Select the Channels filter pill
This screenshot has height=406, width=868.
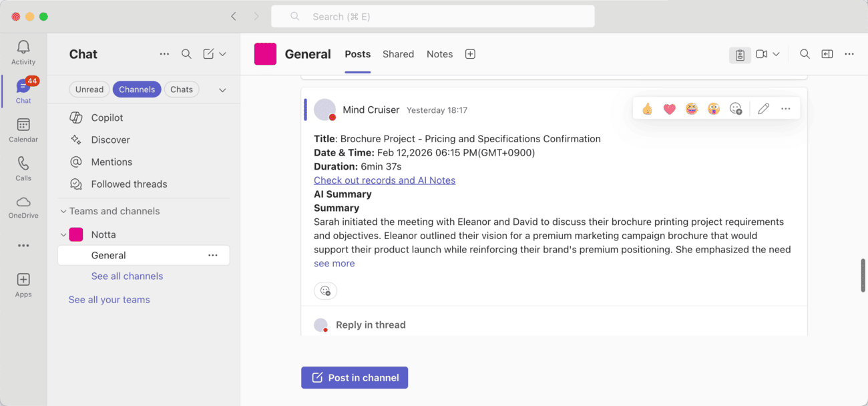tap(137, 89)
